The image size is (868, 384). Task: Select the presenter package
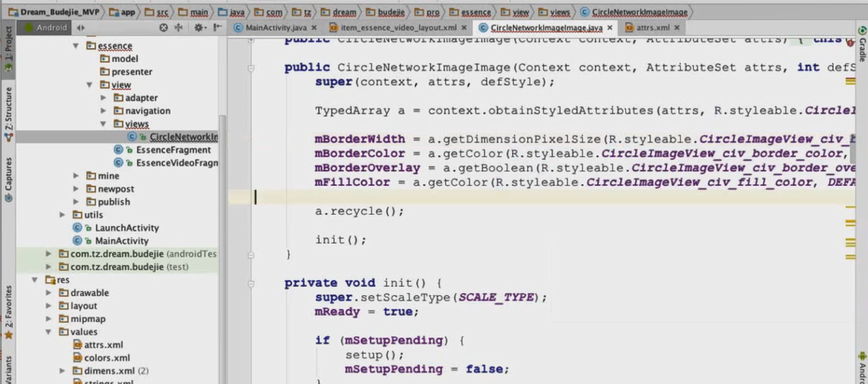[126, 72]
